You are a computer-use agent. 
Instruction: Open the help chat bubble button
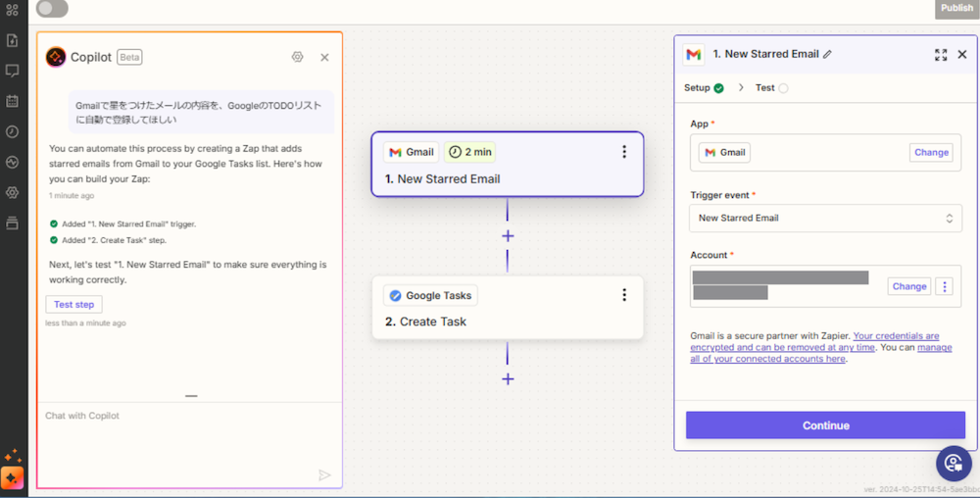click(x=954, y=463)
